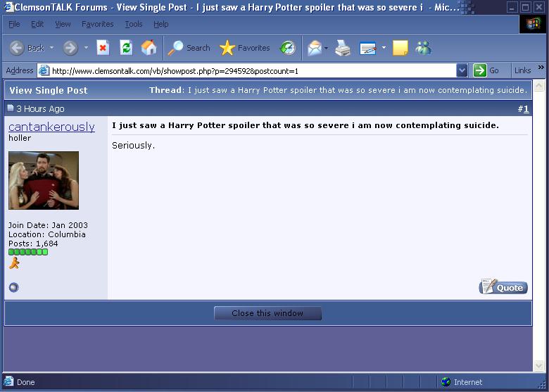Screen dimensions: 549x392
Task: Click the user avatar image
Action: (x=44, y=180)
